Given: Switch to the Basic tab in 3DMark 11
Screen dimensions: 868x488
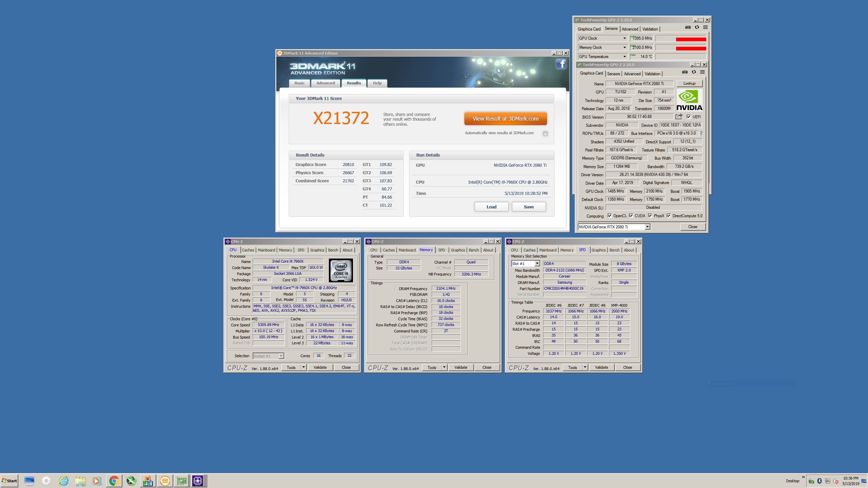Looking at the screenshot, I should (x=299, y=83).
